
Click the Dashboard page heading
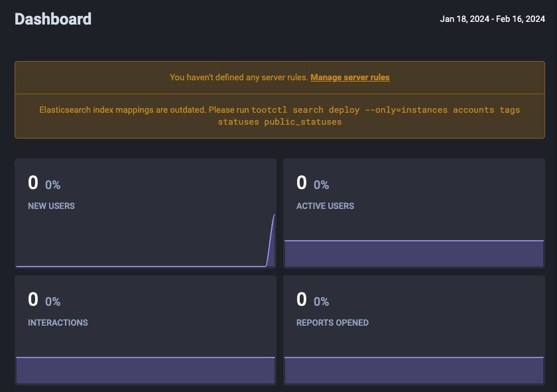(53, 19)
